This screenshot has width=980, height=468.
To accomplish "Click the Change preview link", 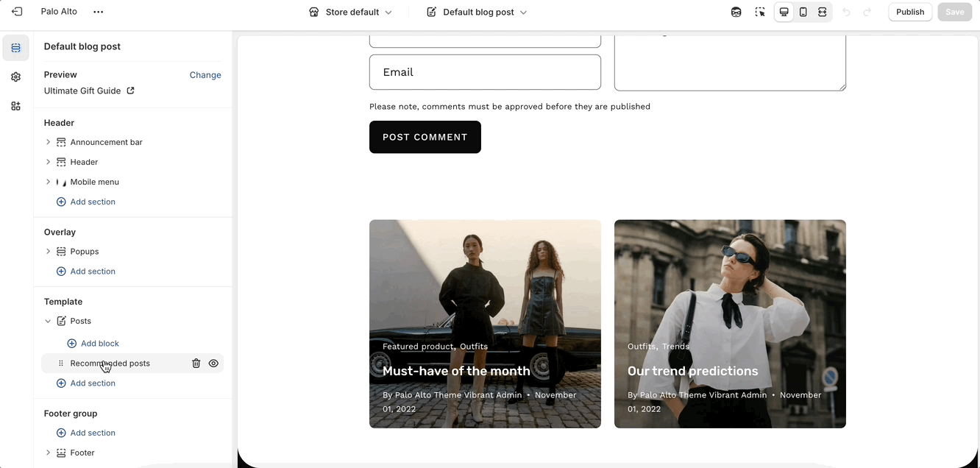I will coord(205,75).
